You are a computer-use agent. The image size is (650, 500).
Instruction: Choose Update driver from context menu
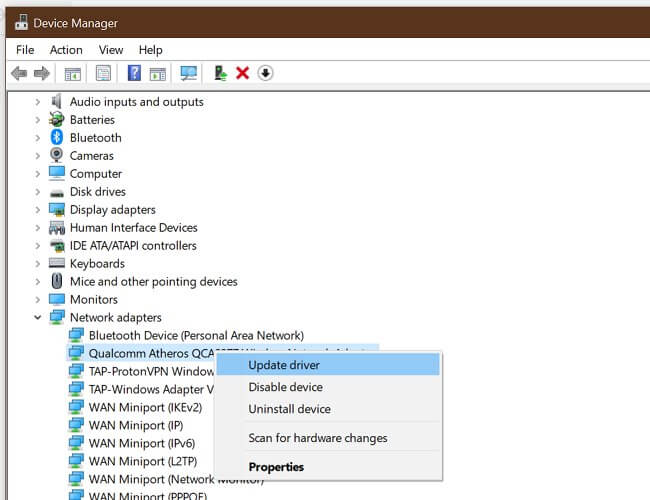328,365
